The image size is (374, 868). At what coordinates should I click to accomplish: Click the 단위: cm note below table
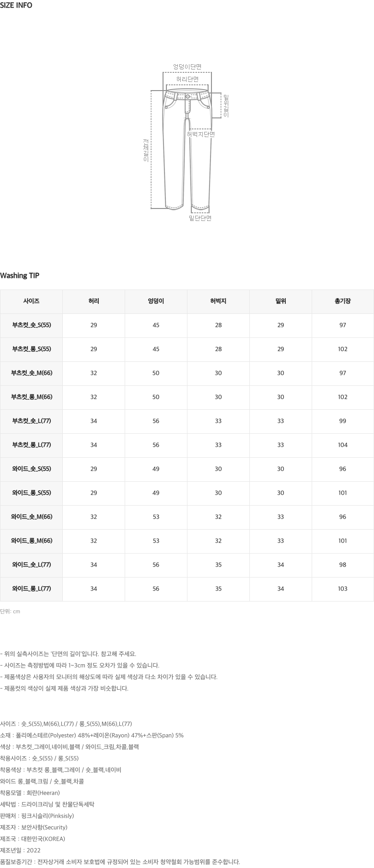coord(10,612)
